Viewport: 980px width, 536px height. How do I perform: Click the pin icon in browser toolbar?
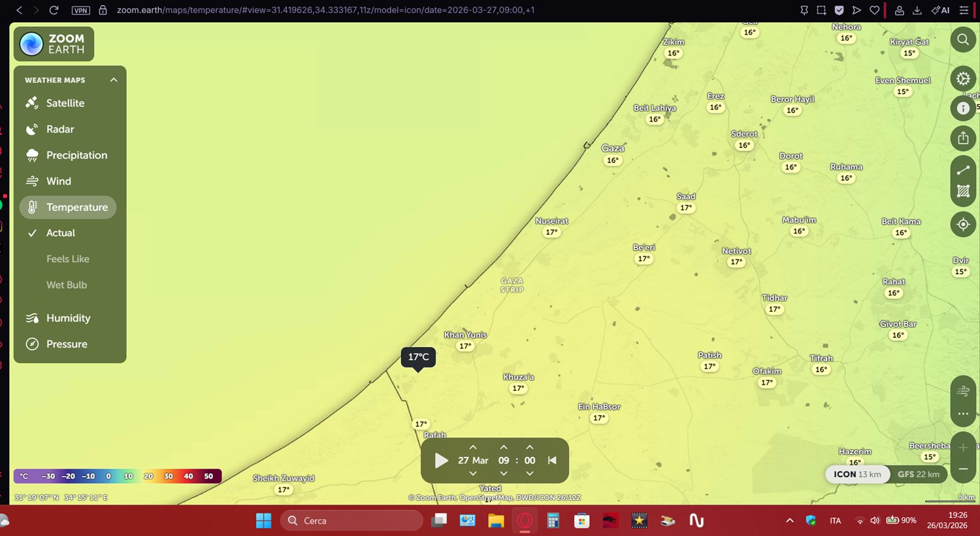pos(804,10)
